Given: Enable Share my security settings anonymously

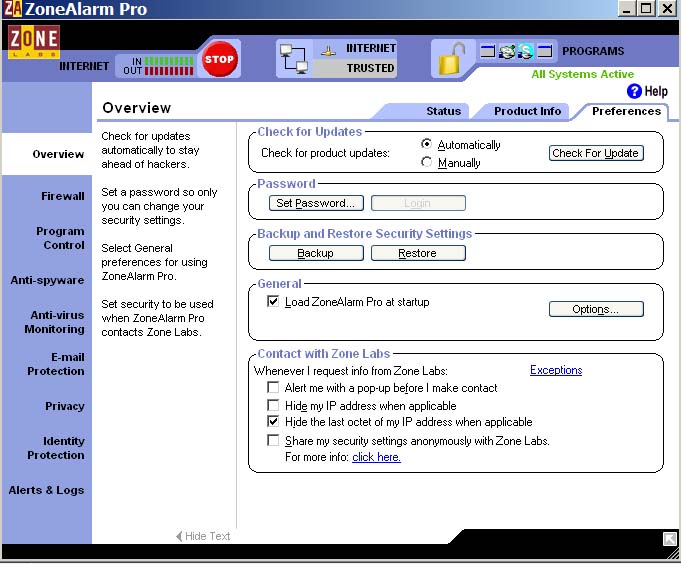Looking at the screenshot, I should click(x=273, y=440).
